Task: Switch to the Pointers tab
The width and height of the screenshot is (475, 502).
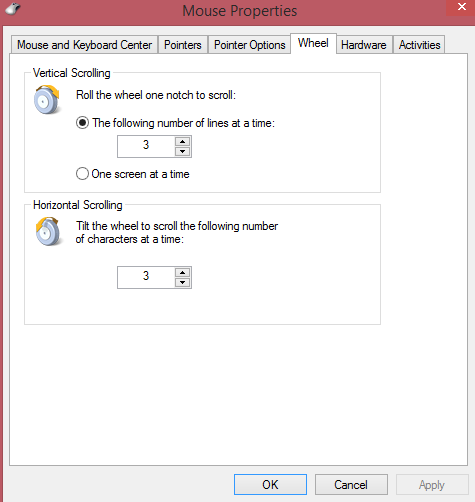Action: click(x=183, y=45)
